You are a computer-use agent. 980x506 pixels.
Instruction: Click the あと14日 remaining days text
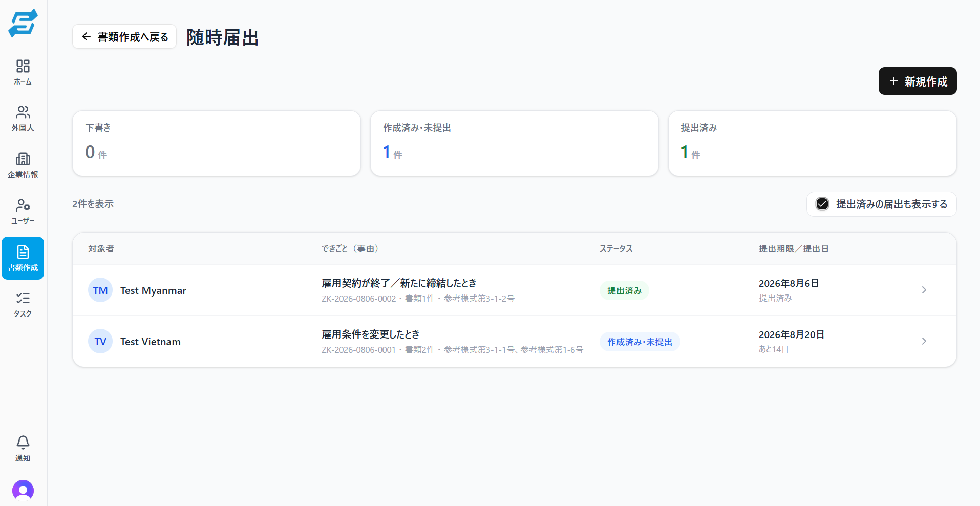click(x=774, y=349)
